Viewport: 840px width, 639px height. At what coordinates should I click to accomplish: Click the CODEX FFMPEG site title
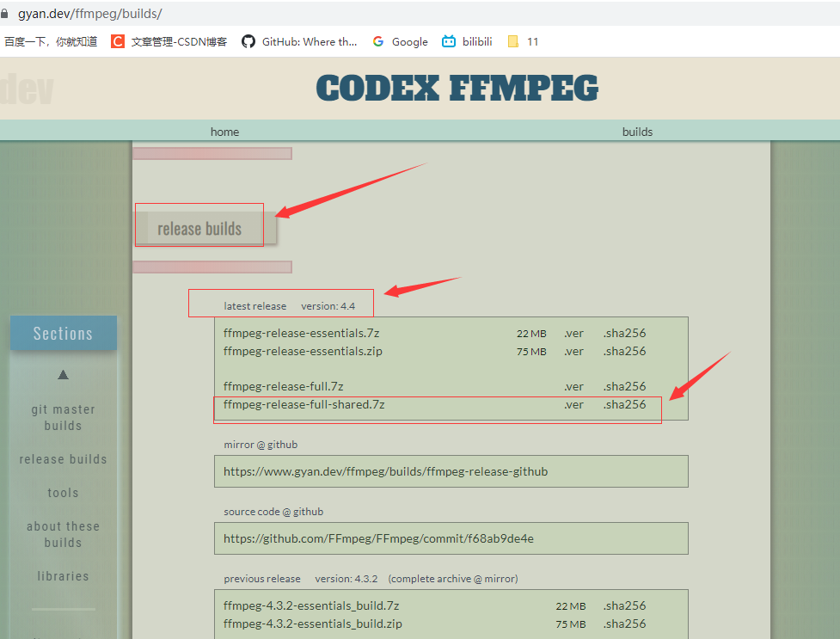click(457, 89)
